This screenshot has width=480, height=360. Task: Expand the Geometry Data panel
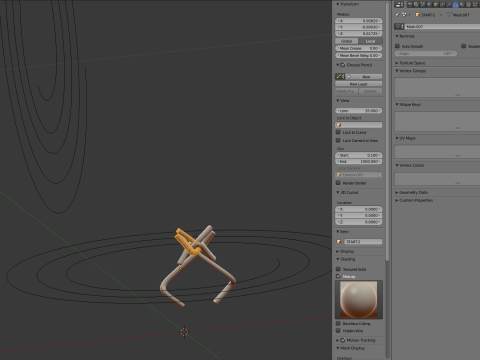point(397,192)
